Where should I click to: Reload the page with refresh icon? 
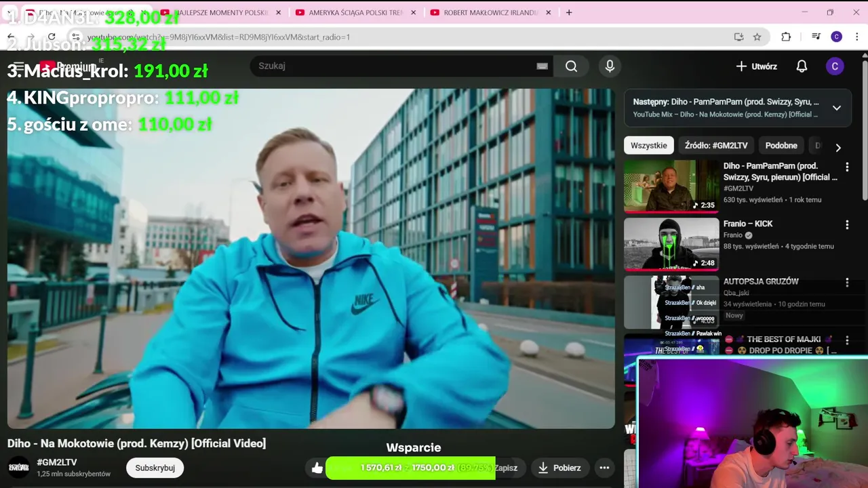[x=52, y=37]
